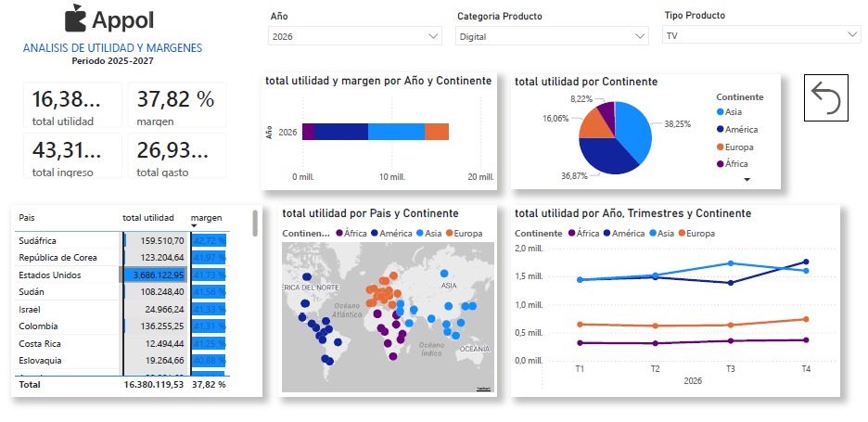Click the sort arrow above margen column
This screenshot has width=868, height=422.
point(195,224)
